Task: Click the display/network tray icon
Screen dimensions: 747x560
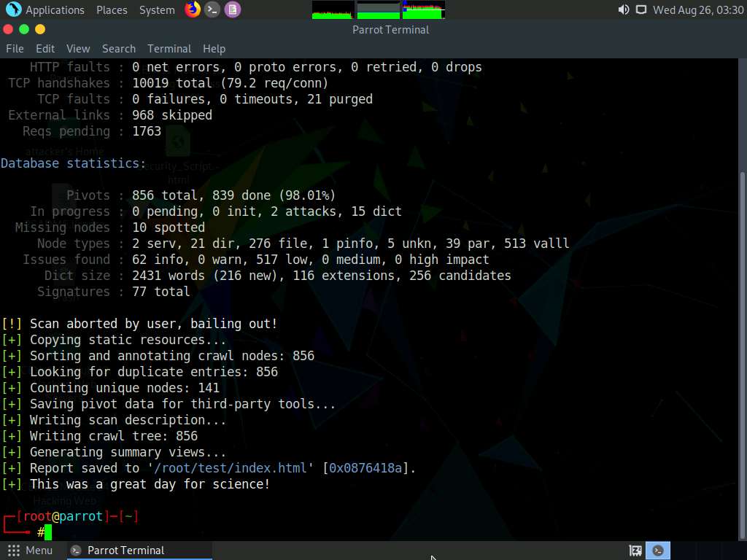Action: coord(641,9)
